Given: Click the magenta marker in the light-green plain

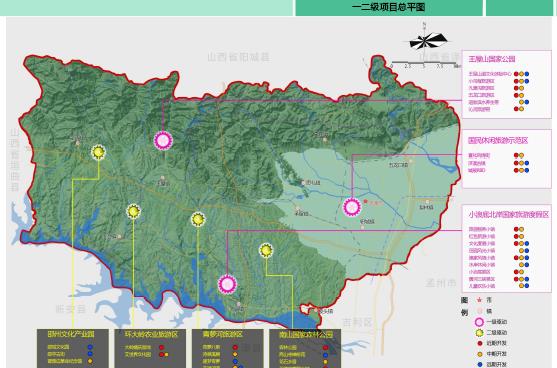Looking at the screenshot, I should [352, 207].
